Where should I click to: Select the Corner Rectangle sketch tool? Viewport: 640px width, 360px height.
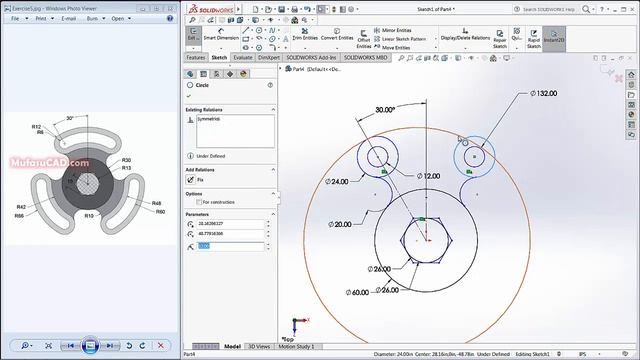(x=246, y=39)
